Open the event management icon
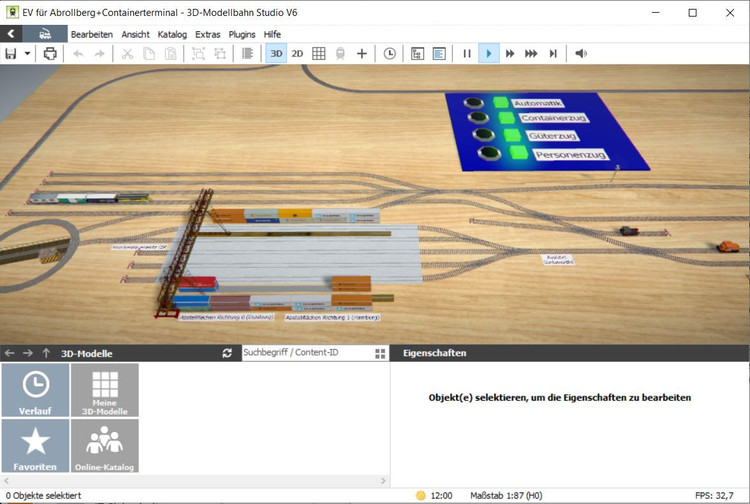 click(417, 54)
